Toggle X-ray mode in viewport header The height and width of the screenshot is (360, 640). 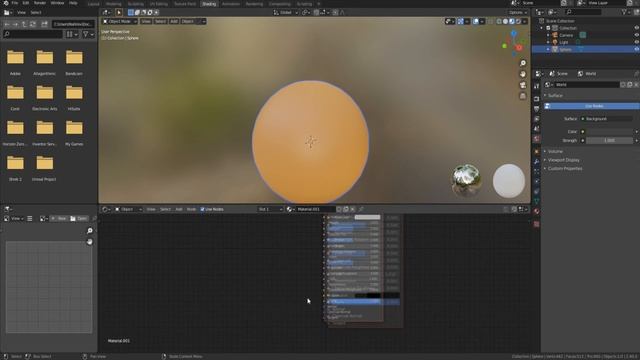(491, 21)
